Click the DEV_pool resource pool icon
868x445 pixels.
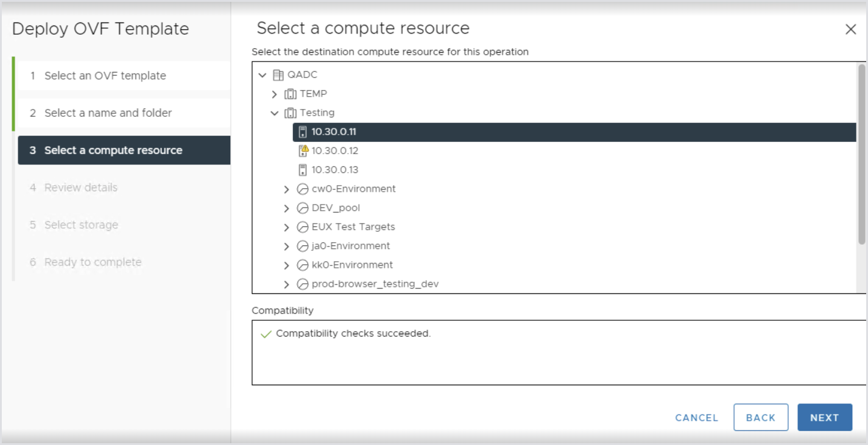coord(302,208)
